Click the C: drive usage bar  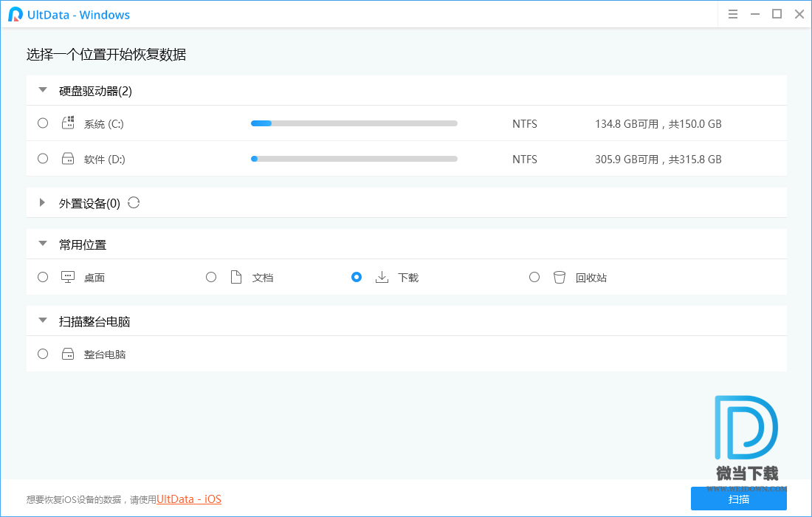pyautogui.click(x=354, y=123)
